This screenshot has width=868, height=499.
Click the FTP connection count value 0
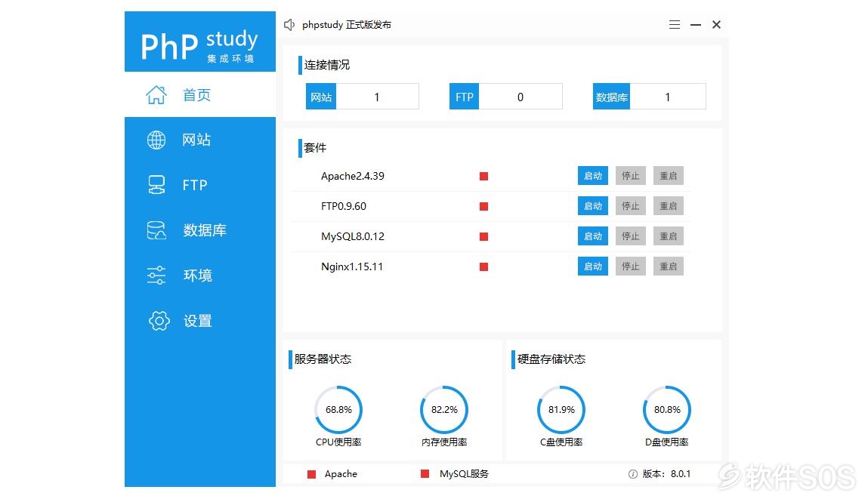pyautogui.click(x=520, y=97)
